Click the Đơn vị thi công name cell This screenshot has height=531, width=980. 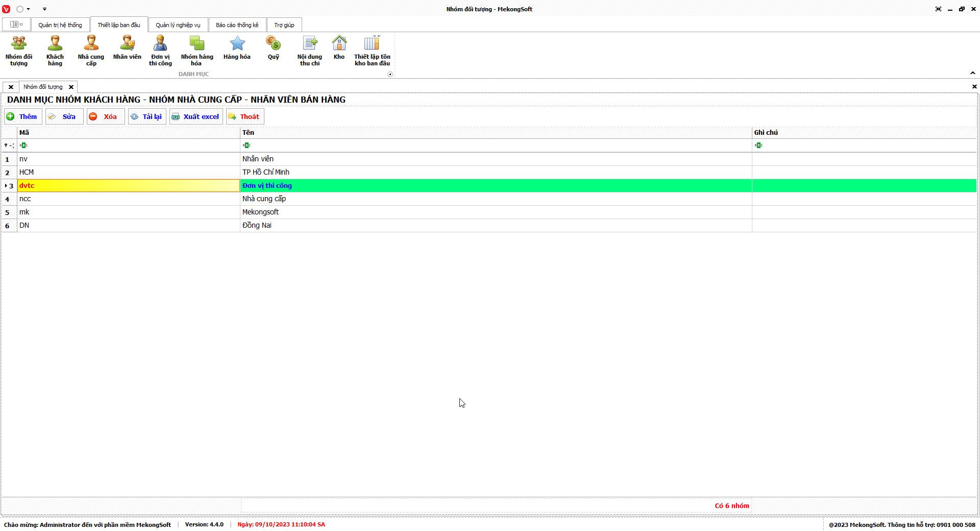(x=496, y=186)
